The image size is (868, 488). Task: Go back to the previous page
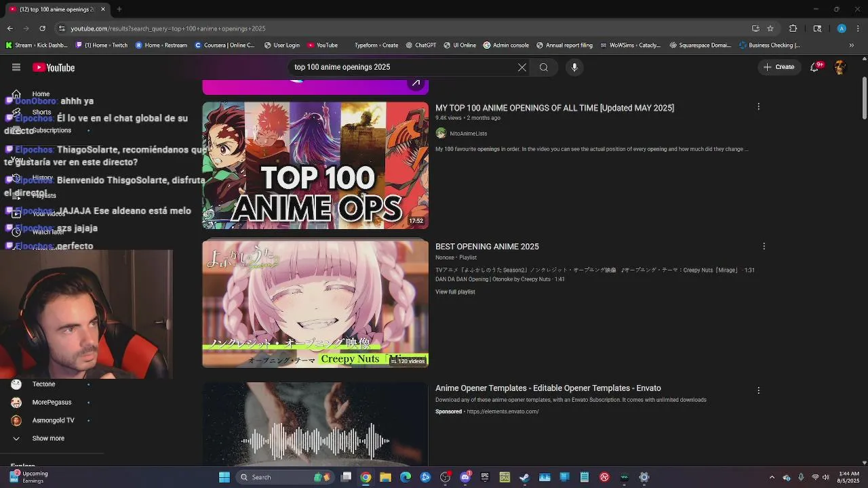[10, 28]
